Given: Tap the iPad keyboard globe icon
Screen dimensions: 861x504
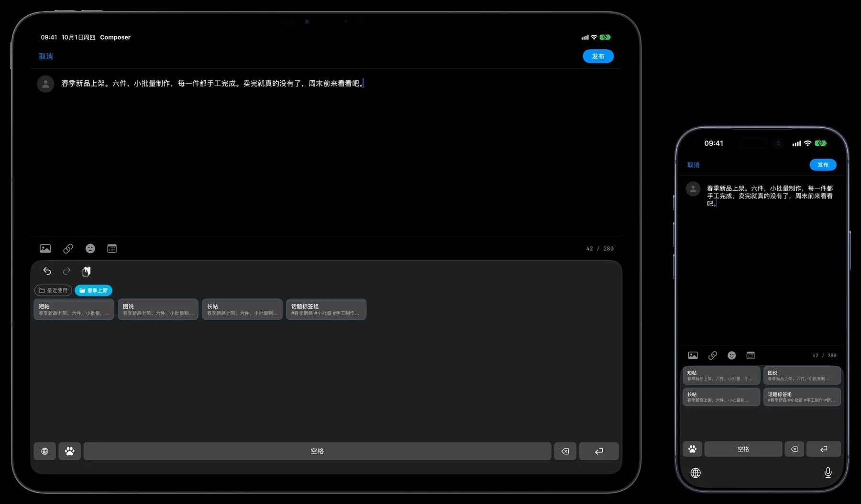Looking at the screenshot, I should coord(44,451).
